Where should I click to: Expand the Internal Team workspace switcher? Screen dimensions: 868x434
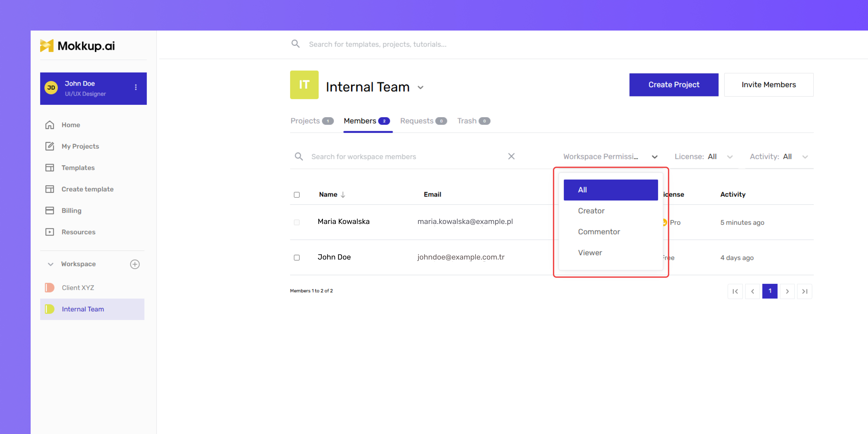point(420,88)
